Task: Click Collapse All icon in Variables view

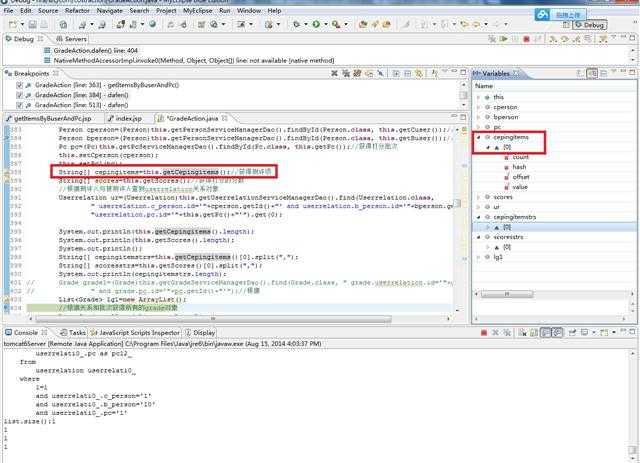Action: [604, 73]
